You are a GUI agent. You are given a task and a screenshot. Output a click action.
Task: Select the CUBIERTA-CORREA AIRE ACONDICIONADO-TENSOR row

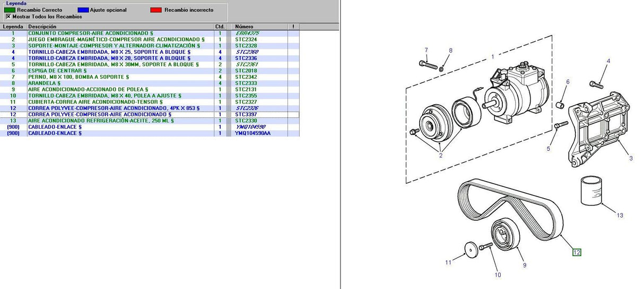point(94,102)
